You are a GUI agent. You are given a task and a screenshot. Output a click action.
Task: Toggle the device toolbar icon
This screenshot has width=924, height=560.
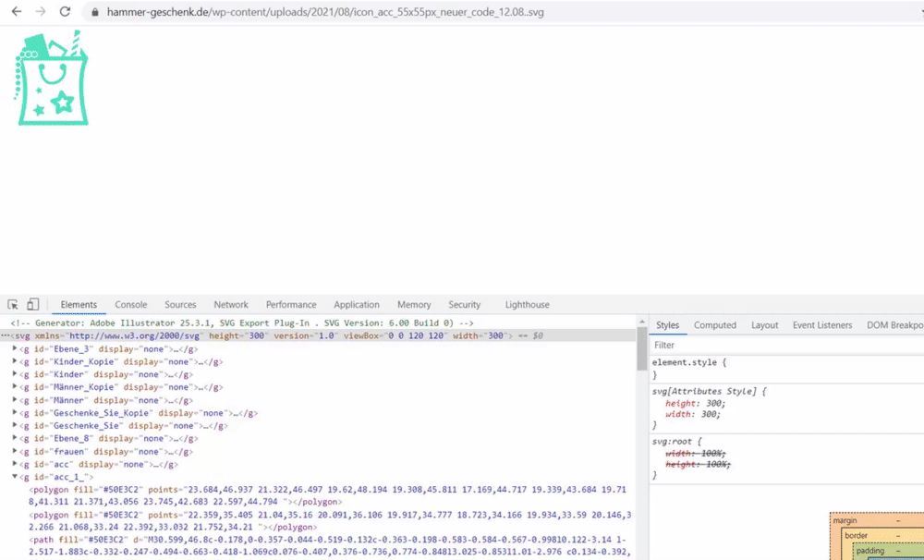click(33, 305)
